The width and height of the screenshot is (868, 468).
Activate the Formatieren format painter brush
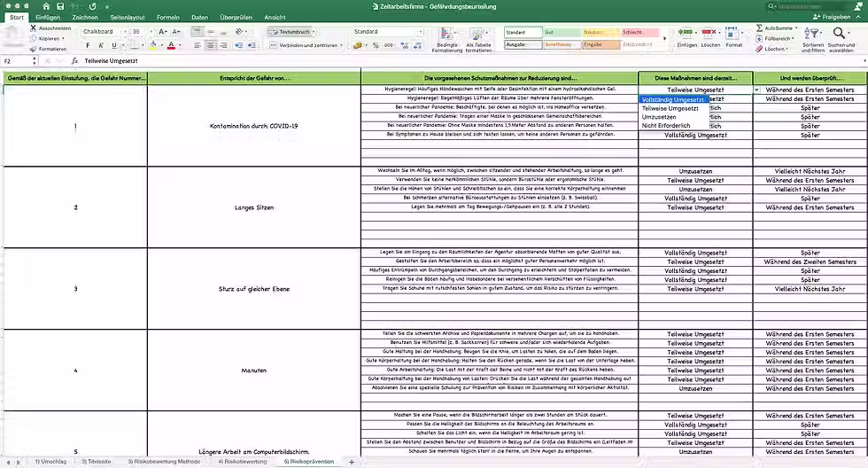pos(34,49)
